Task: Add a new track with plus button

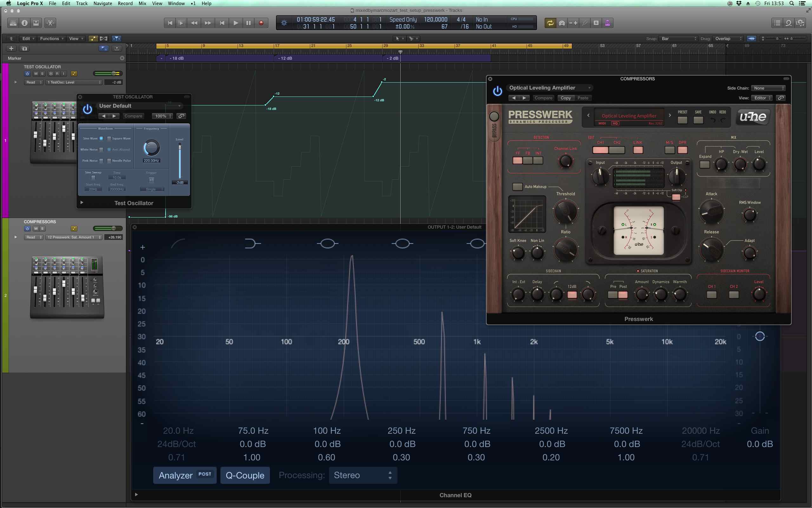Action: click(11, 48)
